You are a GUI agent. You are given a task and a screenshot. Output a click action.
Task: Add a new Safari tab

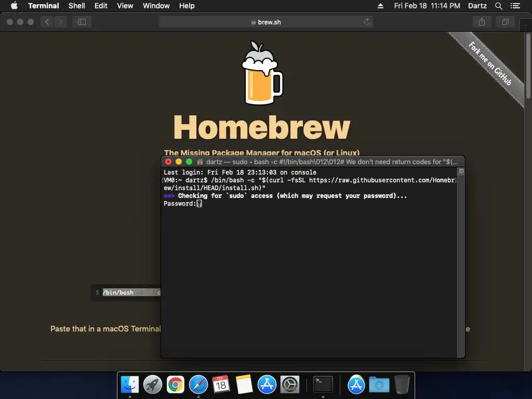pos(525,25)
